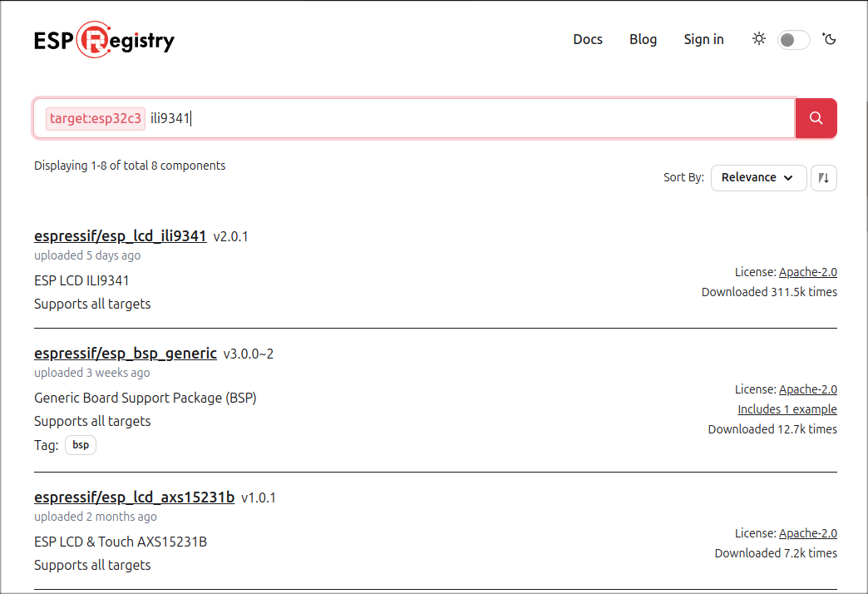View Apache-2.0 license of esp_lcd_ili9341
868x594 pixels.
(x=808, y=271)
